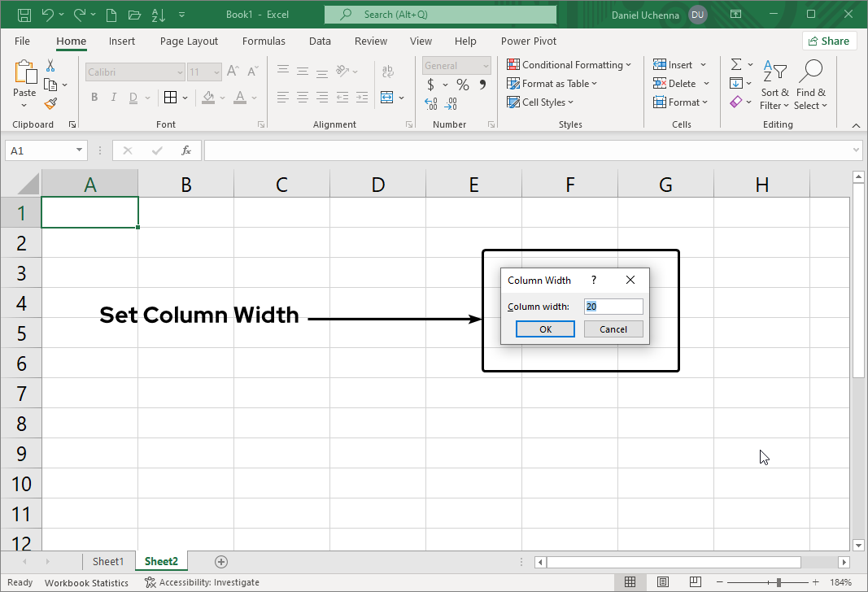The width and height of the screenshot is (868, 592).
Task: Toggle italic formatting
Action: [x=113, y=97]
